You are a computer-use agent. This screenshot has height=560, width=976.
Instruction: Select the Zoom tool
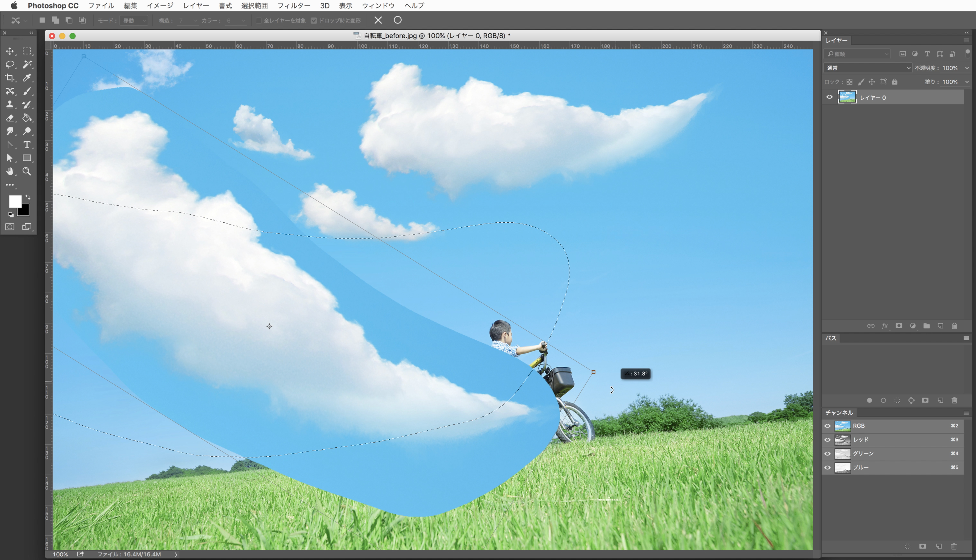[x=26, y=171]
